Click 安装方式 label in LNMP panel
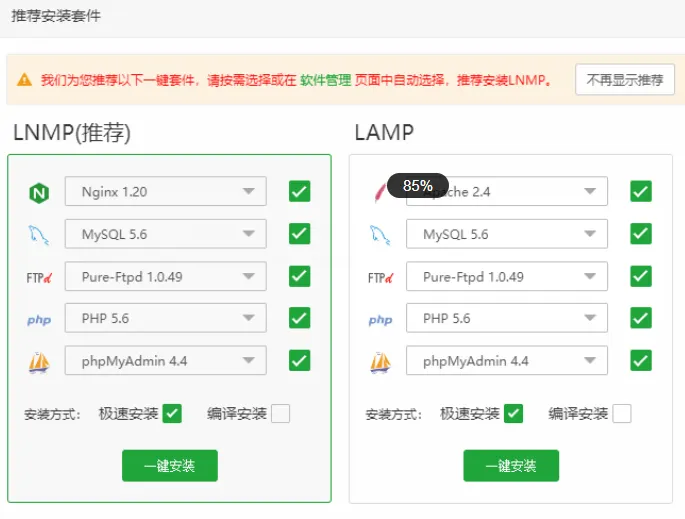The height and width of the screenshot is (519, 685). (x=52, y=414)
